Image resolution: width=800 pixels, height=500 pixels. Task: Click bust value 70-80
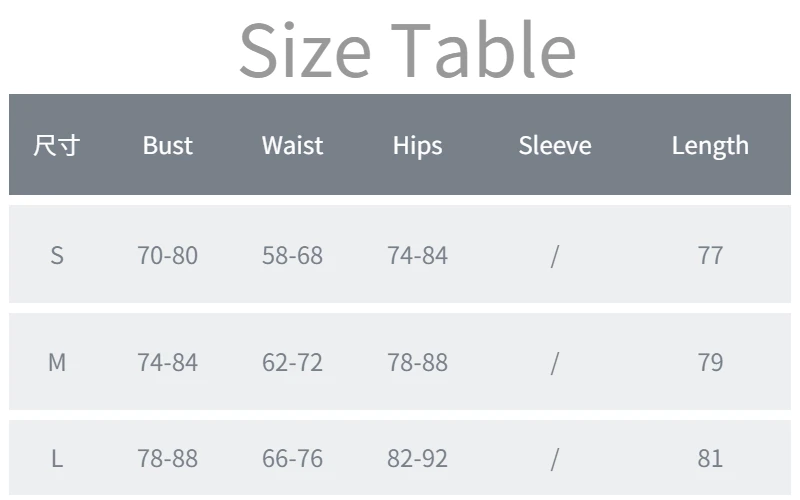click(x=167, y=255)
